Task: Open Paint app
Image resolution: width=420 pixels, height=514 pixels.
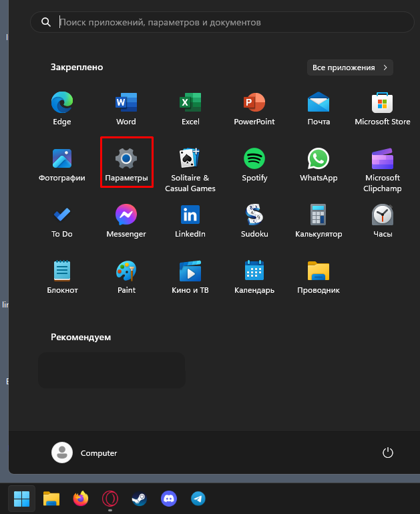Action: coord(126,277)
